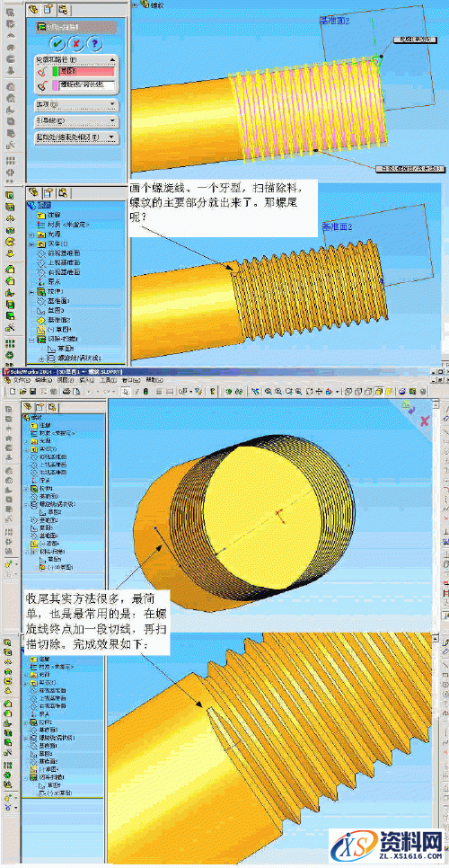Select the Fillet tool beside the second feature tree
Viewport: 449px width, 868px height.
pyautogui.click(x=10, y=269)
